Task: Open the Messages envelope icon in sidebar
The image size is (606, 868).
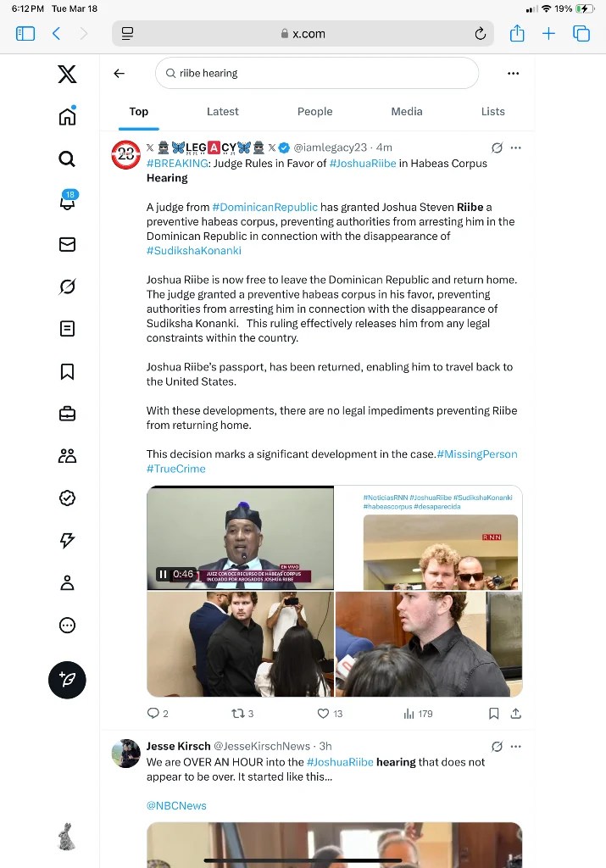Action: tap(67, 244)
